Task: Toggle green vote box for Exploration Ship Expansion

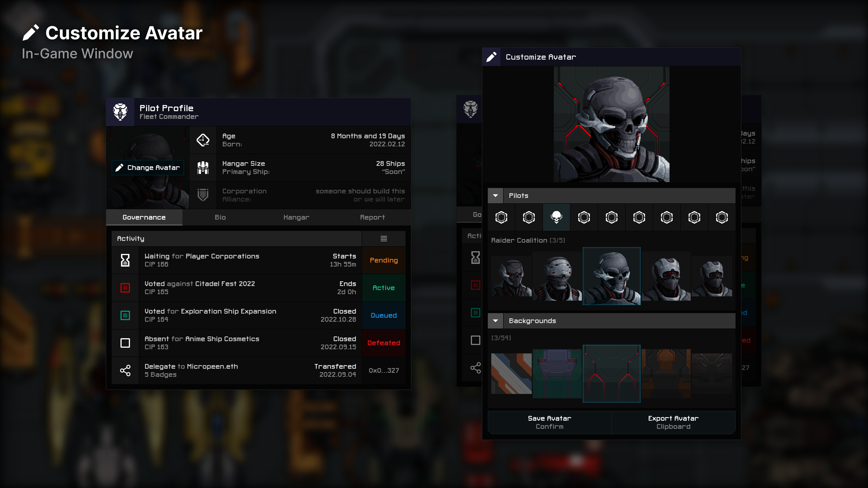Action: (x=125, y=315)
